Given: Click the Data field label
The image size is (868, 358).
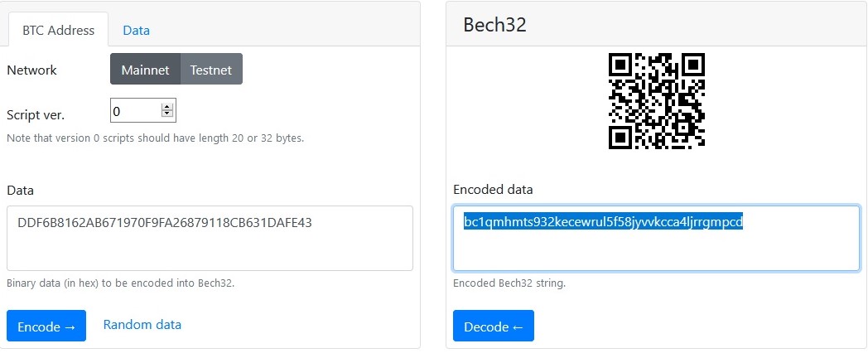Looking at the screenshot, I should point(21,191).
